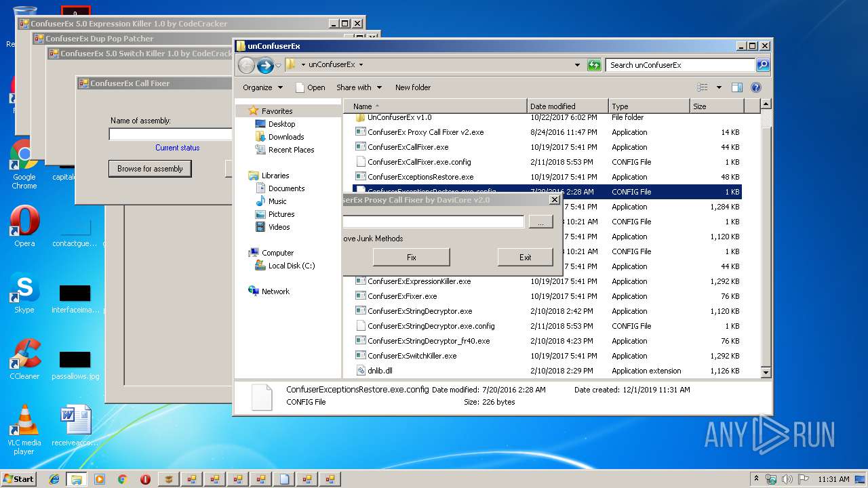The image size is (868, 488).
Task: Click New folder in the toolbar
Action: point(413,87)
